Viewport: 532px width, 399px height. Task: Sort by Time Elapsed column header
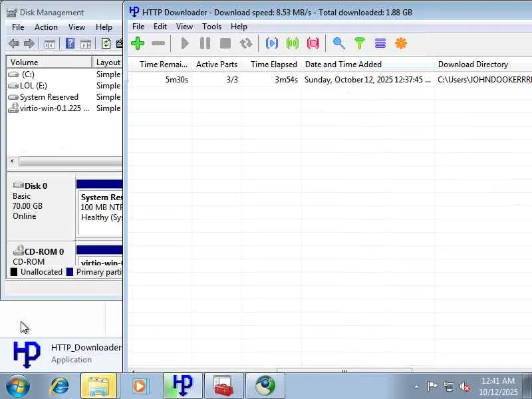coord(271,64)
